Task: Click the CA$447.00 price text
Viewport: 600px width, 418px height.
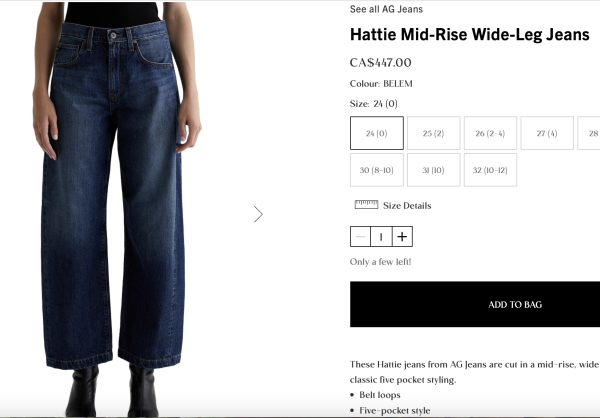Action: click(381, 62)
